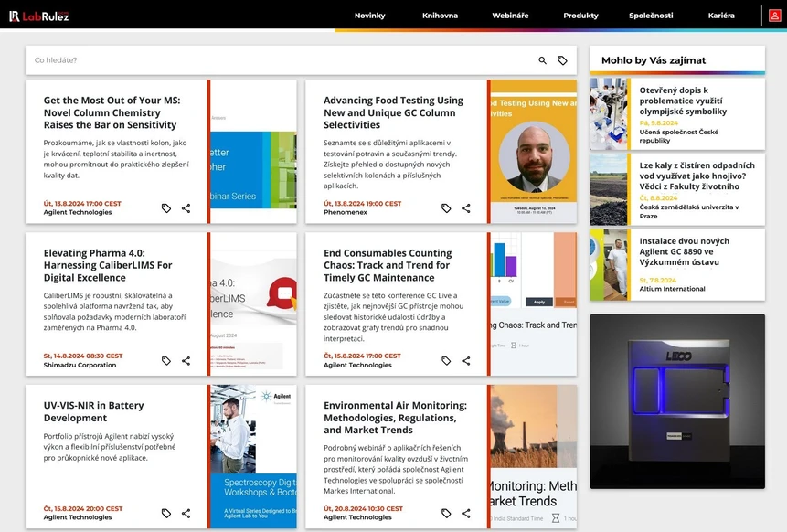
Task: Click tag icon on Advancing Food Testing card
Action: (x=446, y=208)
